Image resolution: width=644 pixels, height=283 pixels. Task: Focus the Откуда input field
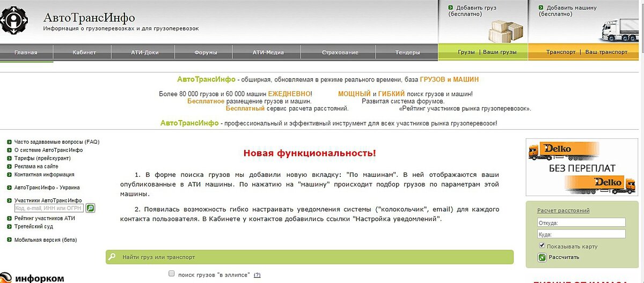click(581, 222)
